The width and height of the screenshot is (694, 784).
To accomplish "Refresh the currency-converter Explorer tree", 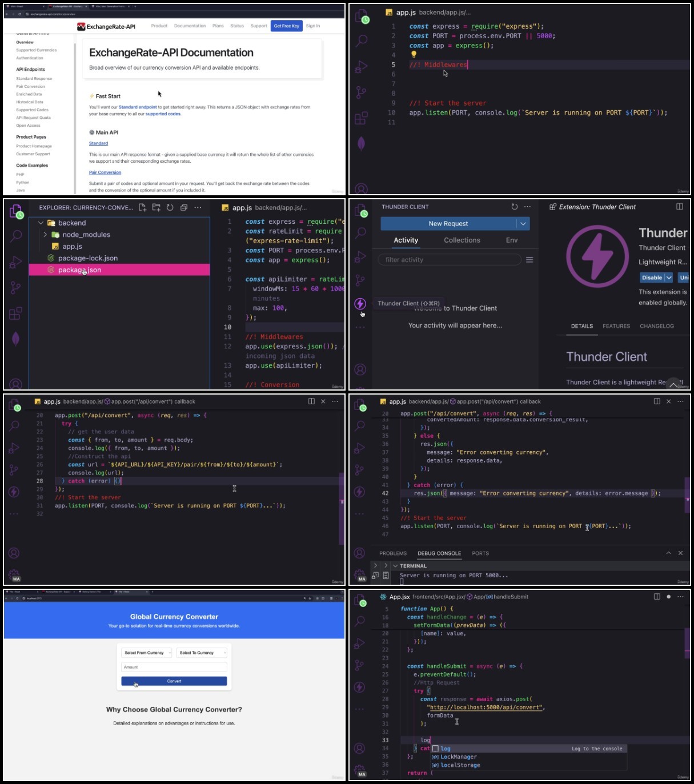I will click(x=170, y=208).
